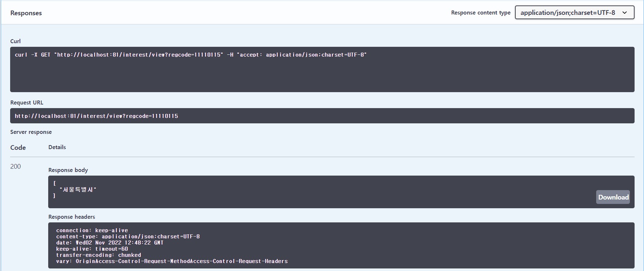This screenshot has height=271, width=644.
Task: Click the Response content type label
Action: (x=481, y=13)
